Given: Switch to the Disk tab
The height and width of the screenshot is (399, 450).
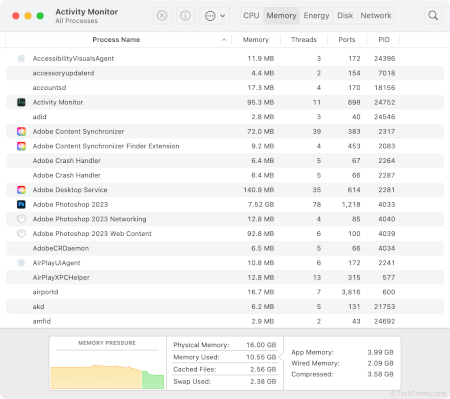Looking at the screenshot, I should [x=345, y=16].
